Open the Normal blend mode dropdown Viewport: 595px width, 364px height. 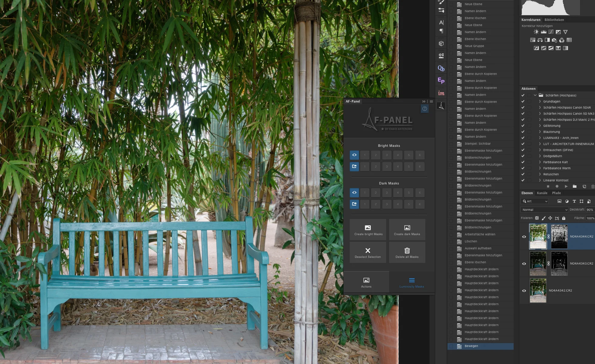click(544, 210)
